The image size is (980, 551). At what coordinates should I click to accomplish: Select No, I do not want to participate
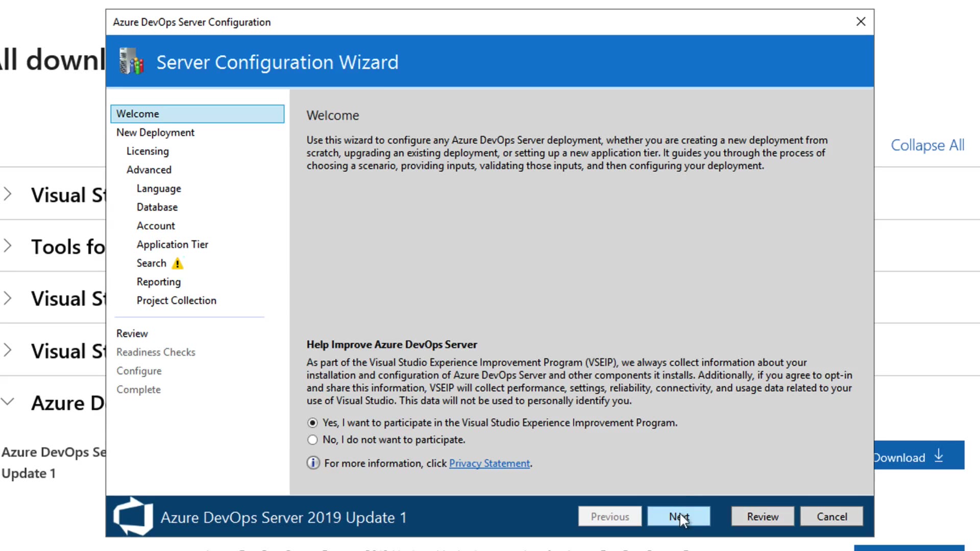point(312,439)
